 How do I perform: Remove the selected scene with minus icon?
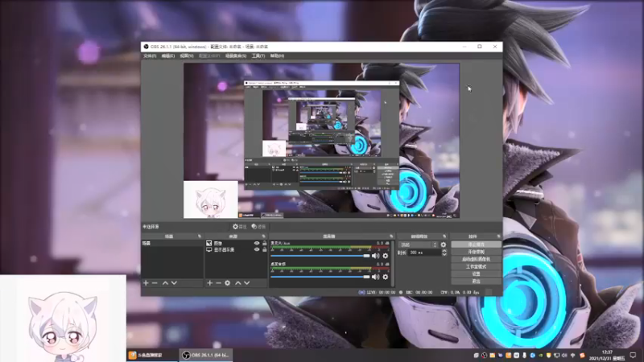coord(155,283)
